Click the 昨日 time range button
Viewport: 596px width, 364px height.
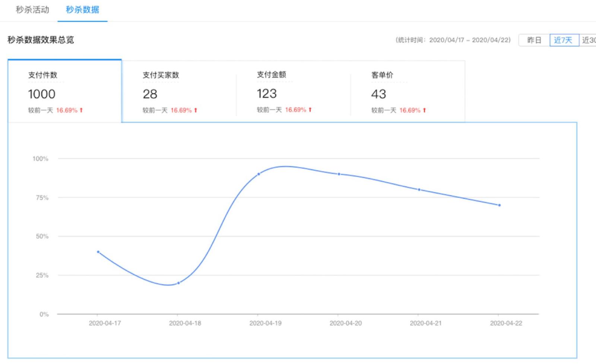coord(534,40)
